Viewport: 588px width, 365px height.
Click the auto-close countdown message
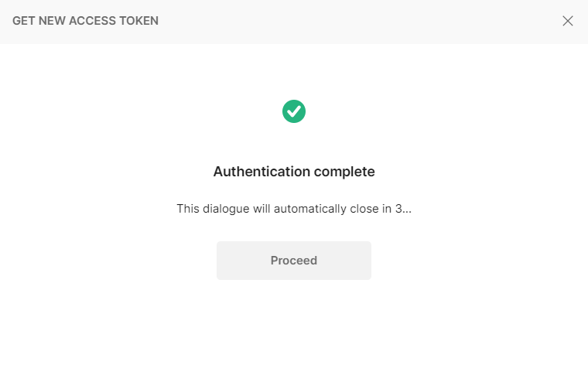click(x=294, y=209)
